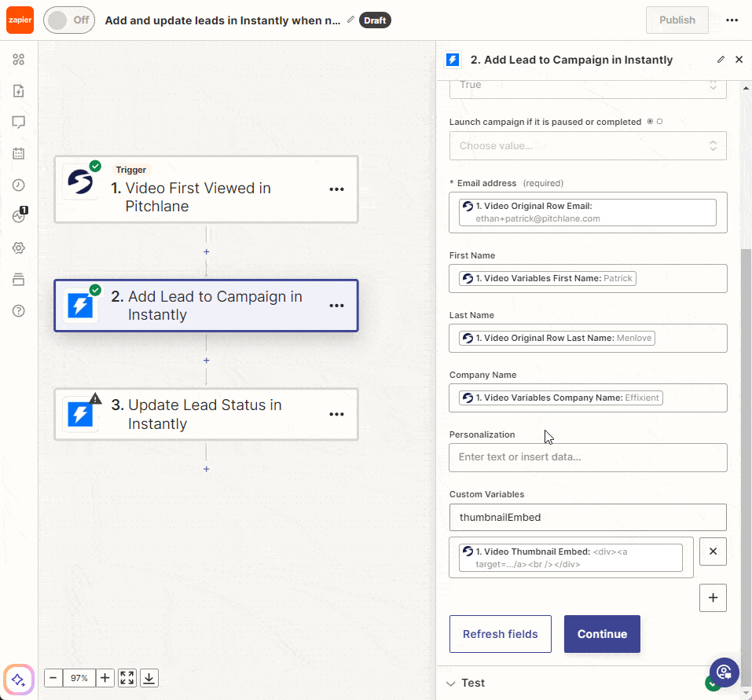Open the apps grid icon in sidebar

[19, 60]
